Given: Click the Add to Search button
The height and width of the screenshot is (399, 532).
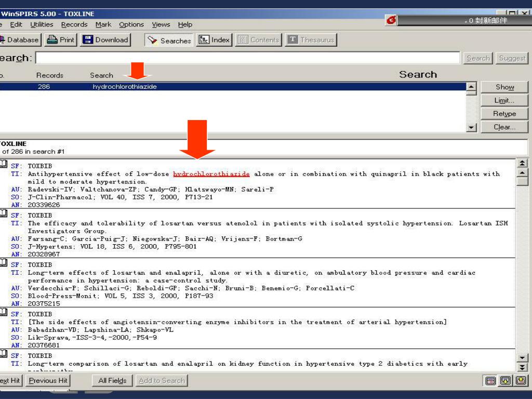Looking at the screenshot, I should click(162, 380).
